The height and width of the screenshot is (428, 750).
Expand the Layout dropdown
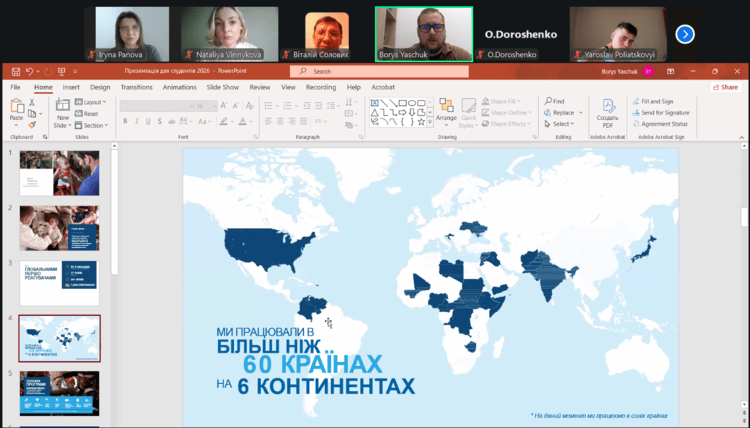coord(93,102)
